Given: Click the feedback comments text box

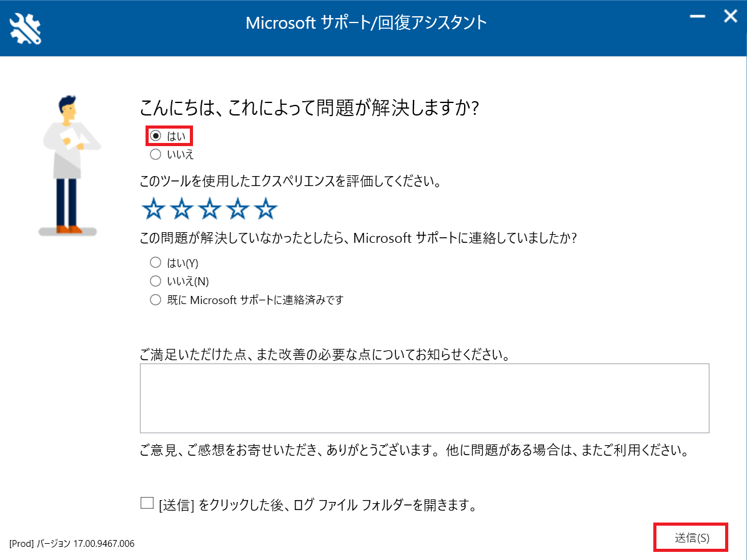Looking at the screenshot, I should [425, 398].
